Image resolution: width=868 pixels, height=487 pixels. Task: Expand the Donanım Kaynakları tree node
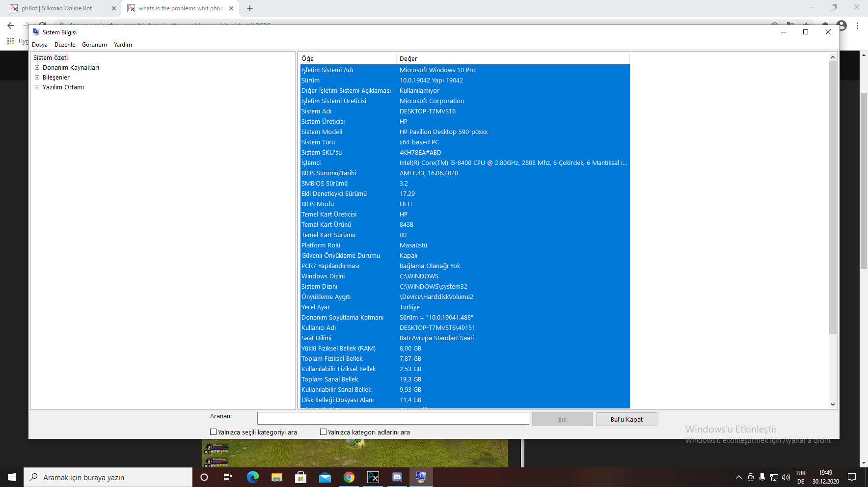(x=37, y=68)
